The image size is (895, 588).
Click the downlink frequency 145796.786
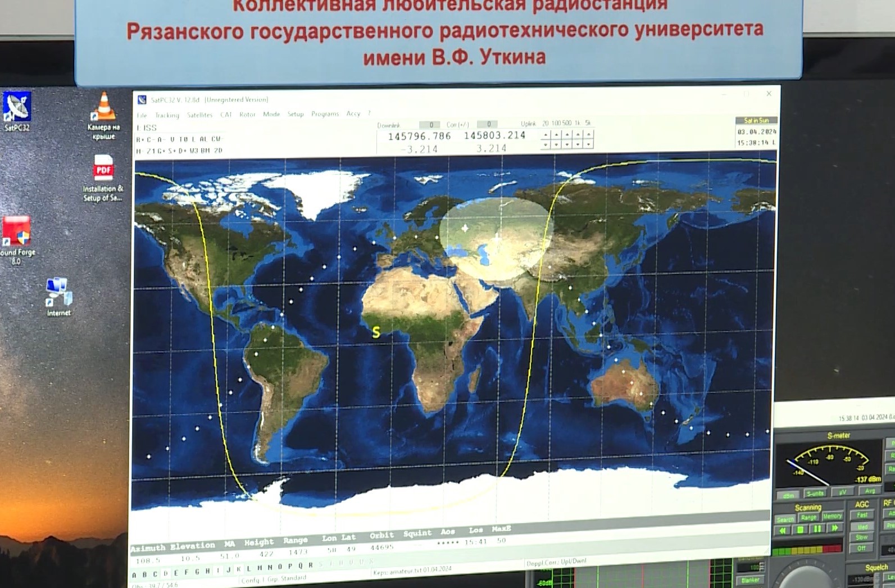pos(420,136)
